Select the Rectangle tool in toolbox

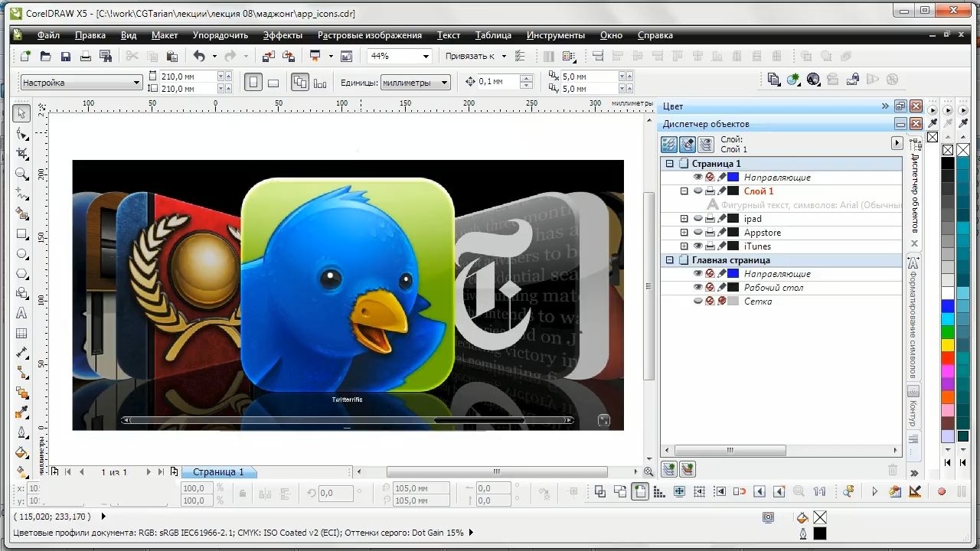21,234
